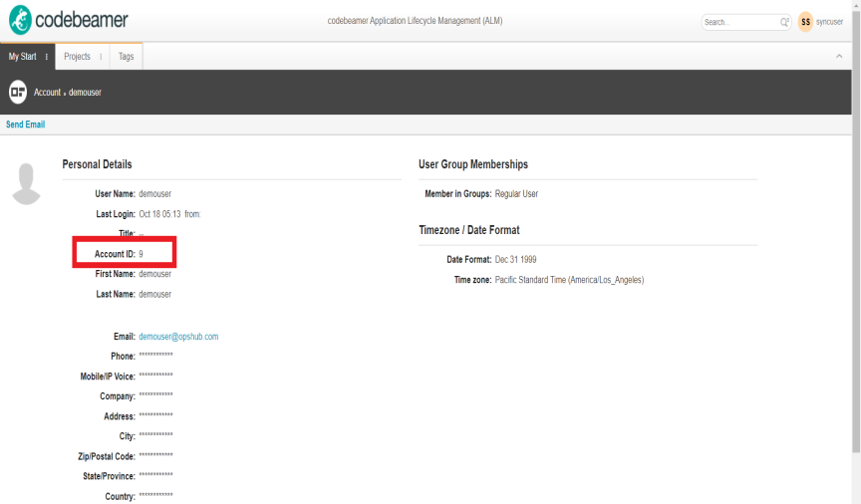861x504 pixels.
Task: Click the Account breadcrumb link
Action: 47,93
